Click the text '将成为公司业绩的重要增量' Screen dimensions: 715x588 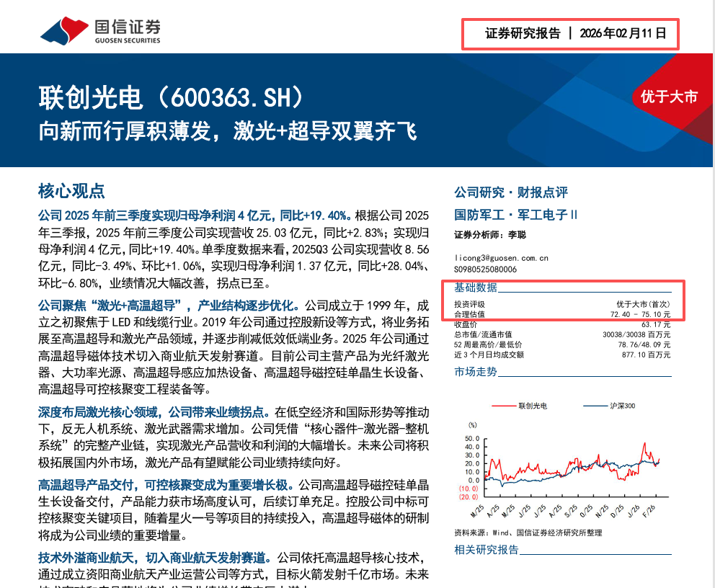tap(110, 535)
